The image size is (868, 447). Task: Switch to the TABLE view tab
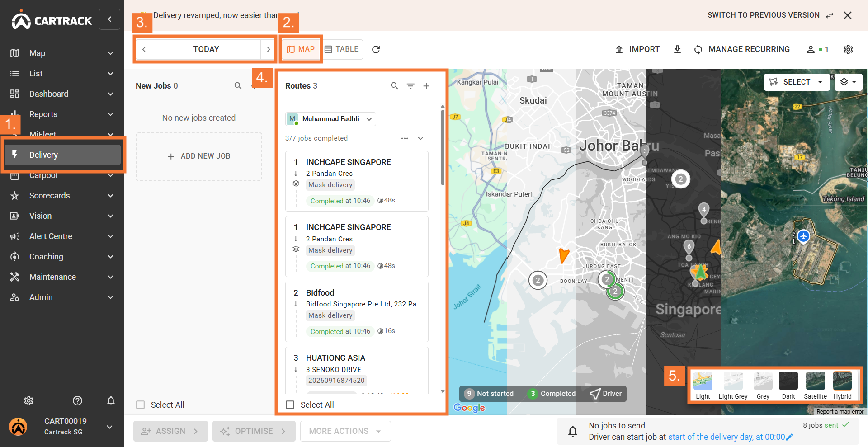tap(342, 49)
